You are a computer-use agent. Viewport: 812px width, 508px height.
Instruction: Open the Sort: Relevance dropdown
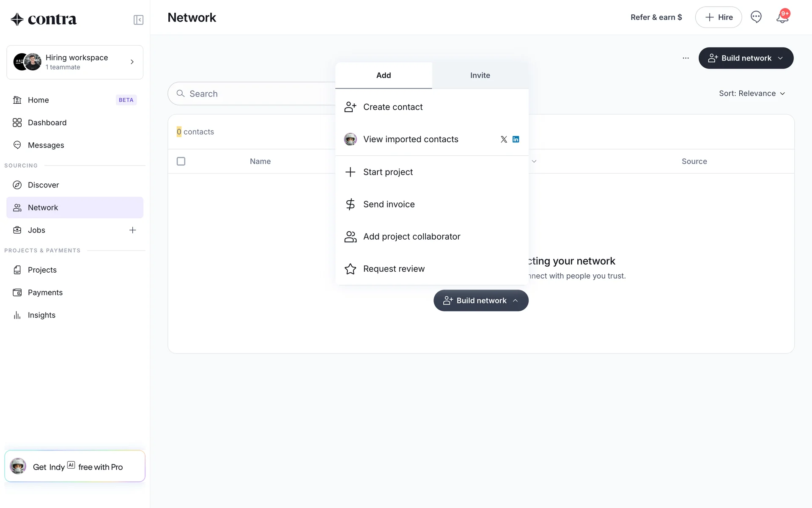(x=752, y=94)
